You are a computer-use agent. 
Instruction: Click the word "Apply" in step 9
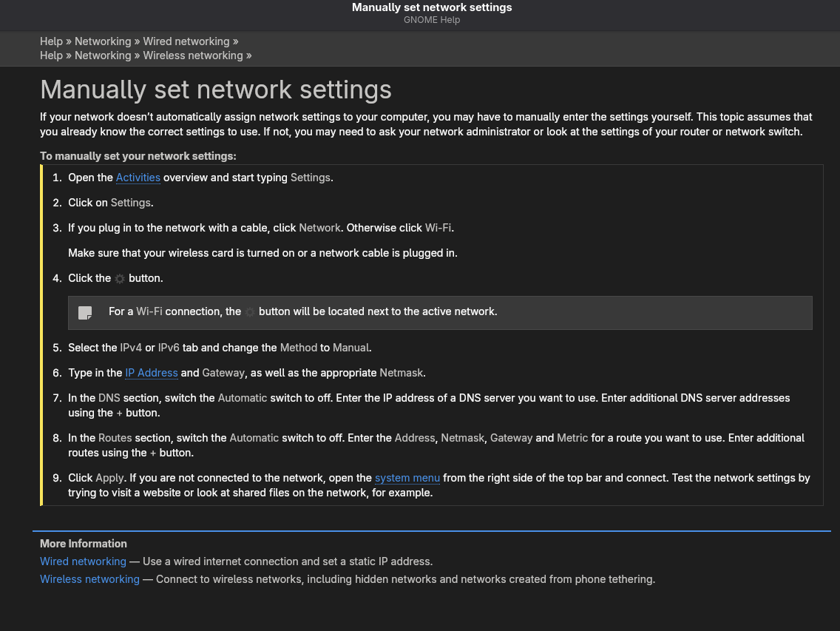[110, 478]
